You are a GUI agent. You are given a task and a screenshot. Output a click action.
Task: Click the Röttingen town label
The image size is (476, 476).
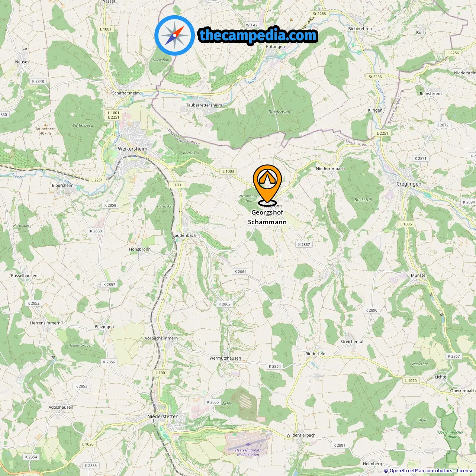[276, 46]
